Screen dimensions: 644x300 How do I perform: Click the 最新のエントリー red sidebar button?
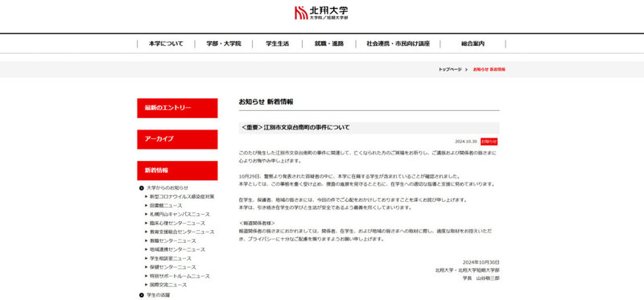[177, 108]
